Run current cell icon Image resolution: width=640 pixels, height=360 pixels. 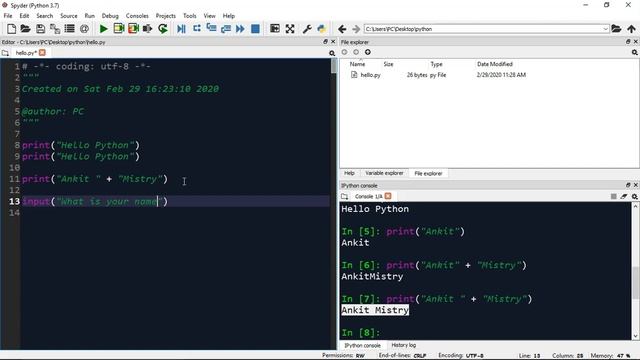(x=119, y=29)
